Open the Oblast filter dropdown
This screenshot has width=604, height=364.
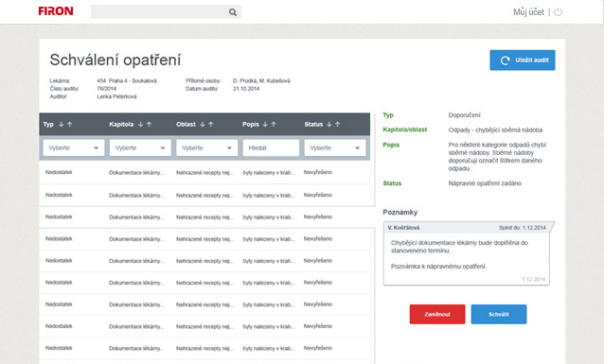[x=206, y=147]
